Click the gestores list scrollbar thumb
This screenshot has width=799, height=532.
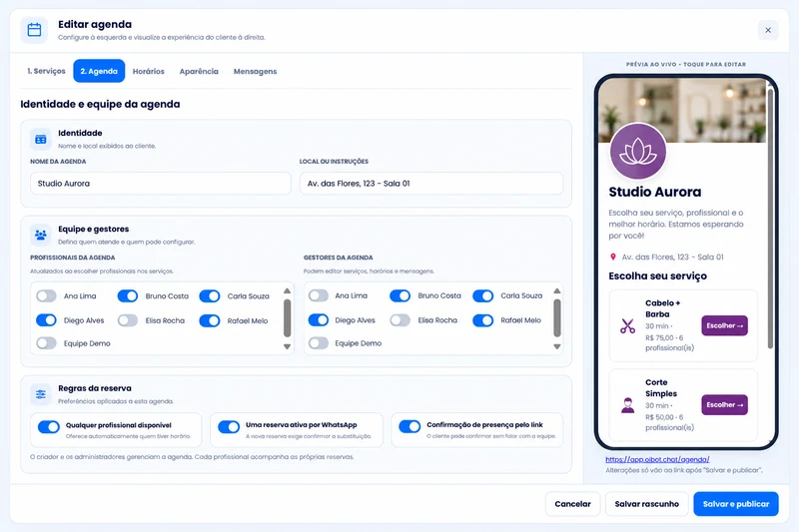tap(557, 318)
